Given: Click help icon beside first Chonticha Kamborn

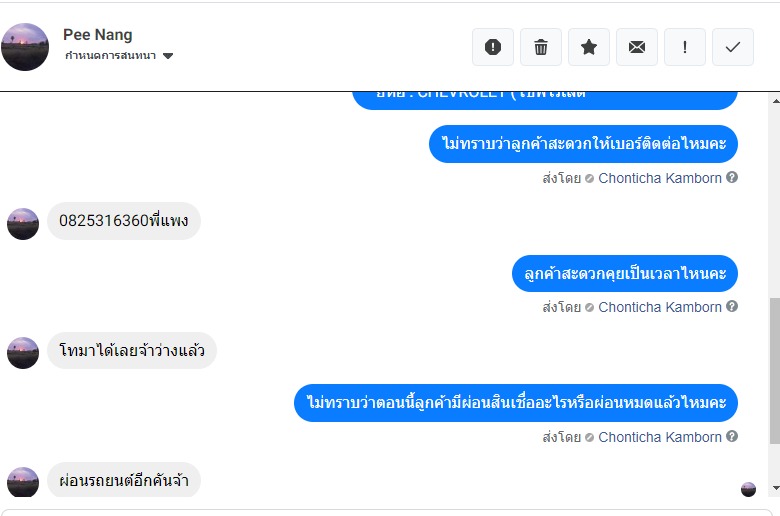Looking at the screenshot, I should (732, 178).
